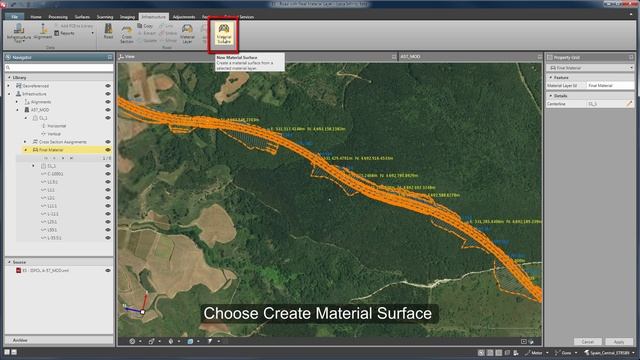Screen dimensions: 640x360
Task: Switch to the Scanning ribbon tab
Action: 105,17
